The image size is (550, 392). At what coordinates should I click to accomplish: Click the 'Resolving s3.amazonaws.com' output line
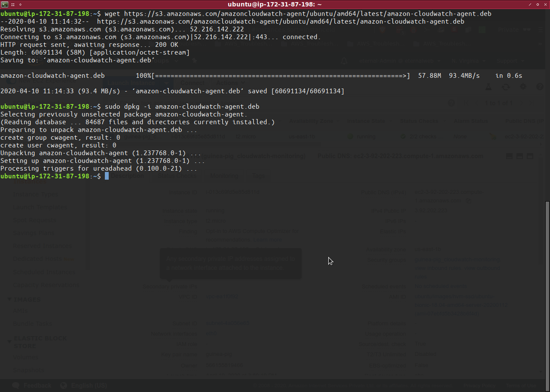122,29
